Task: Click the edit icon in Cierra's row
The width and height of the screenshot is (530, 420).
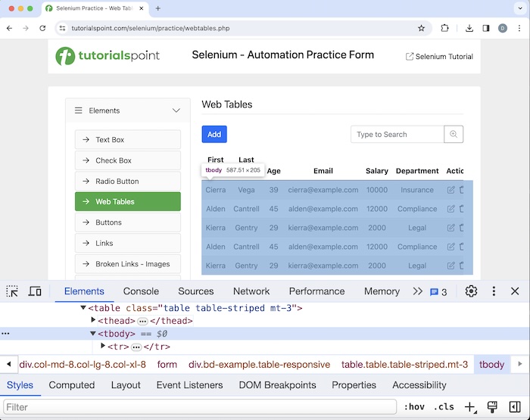Action: click(x=451, y=190)
